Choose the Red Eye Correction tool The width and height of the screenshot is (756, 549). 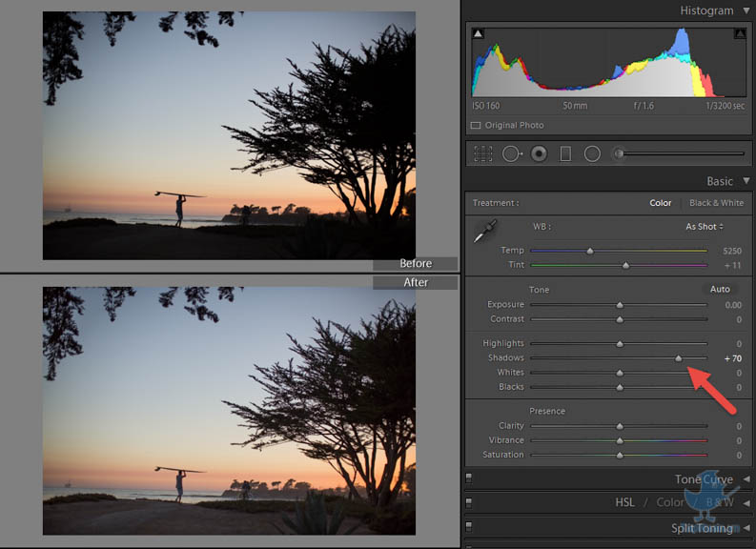(x=539, y=153)
